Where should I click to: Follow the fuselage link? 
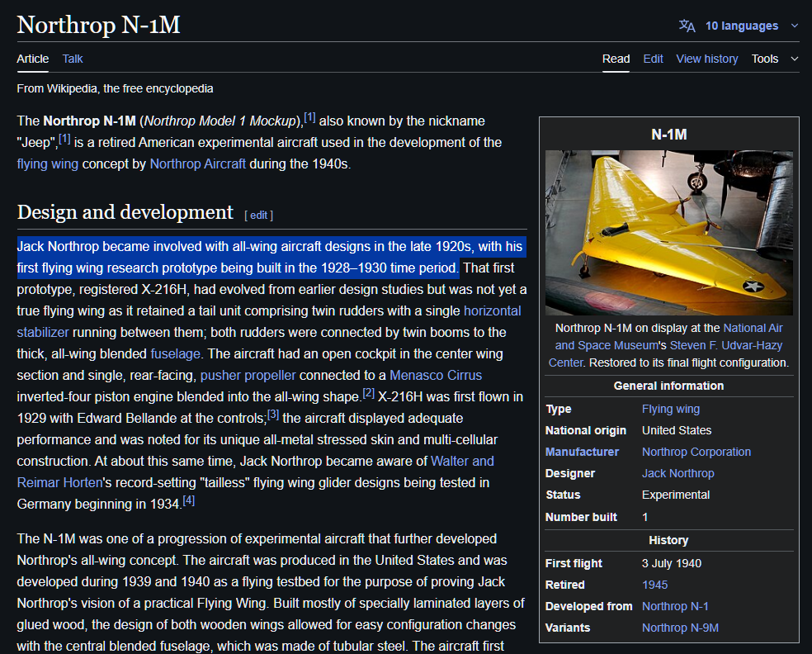175,354
